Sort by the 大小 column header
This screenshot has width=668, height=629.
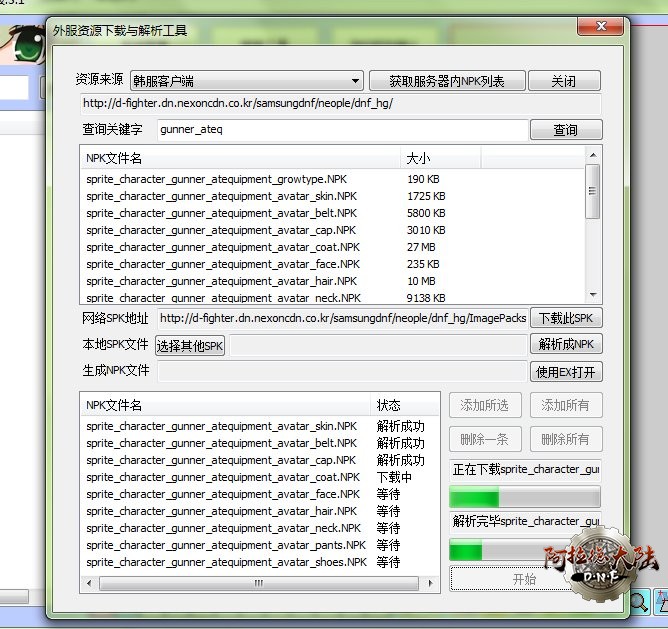click(440, 159)
